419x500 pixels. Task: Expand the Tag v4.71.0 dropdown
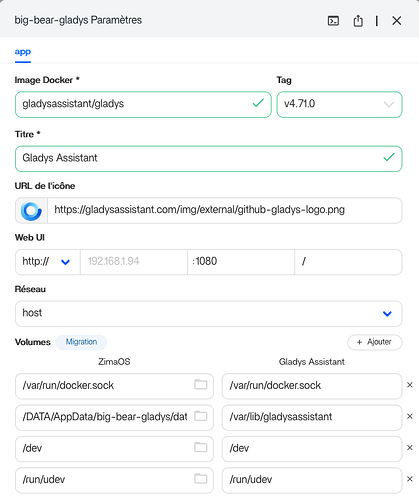pos(339,104)
